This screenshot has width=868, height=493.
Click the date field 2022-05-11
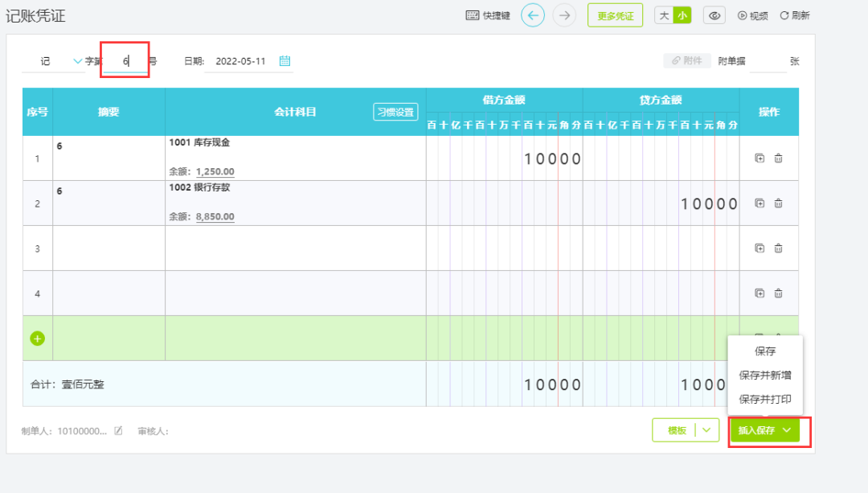tap(241, 61)
